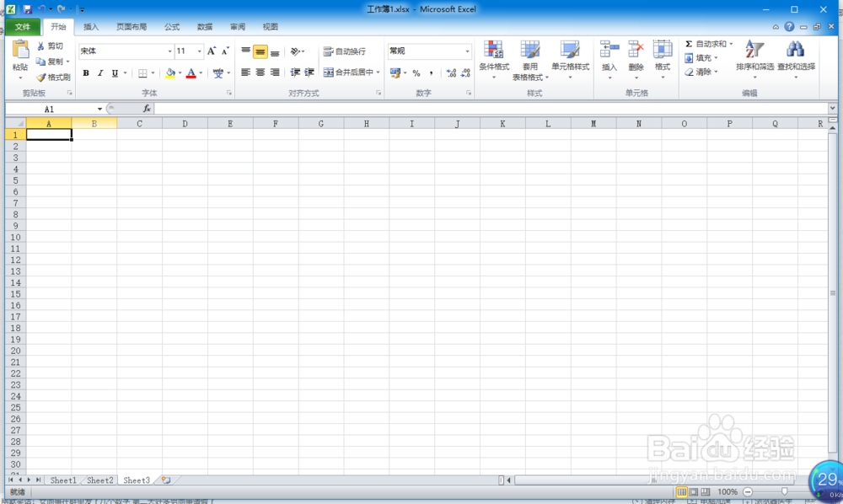
Task: Click the text orientation icon
Action: click(295, 51)
